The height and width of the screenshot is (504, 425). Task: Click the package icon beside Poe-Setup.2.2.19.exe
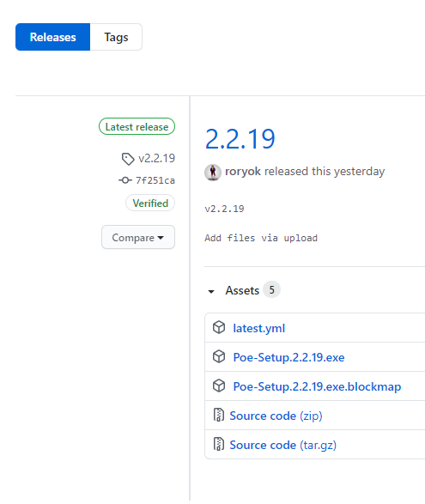tap(219, 356)
